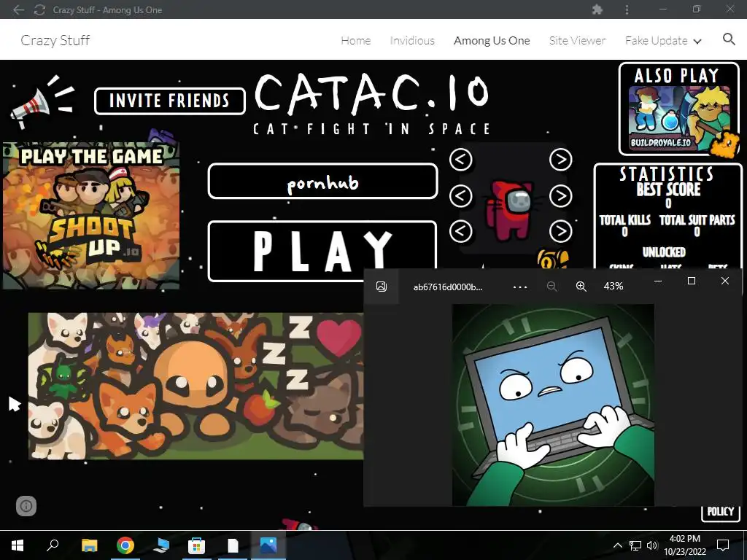Image resolution: width=747 pixels, height=560 pixels.
Task: Click the 43% zoom level label
Action: (x=613, y=286)
